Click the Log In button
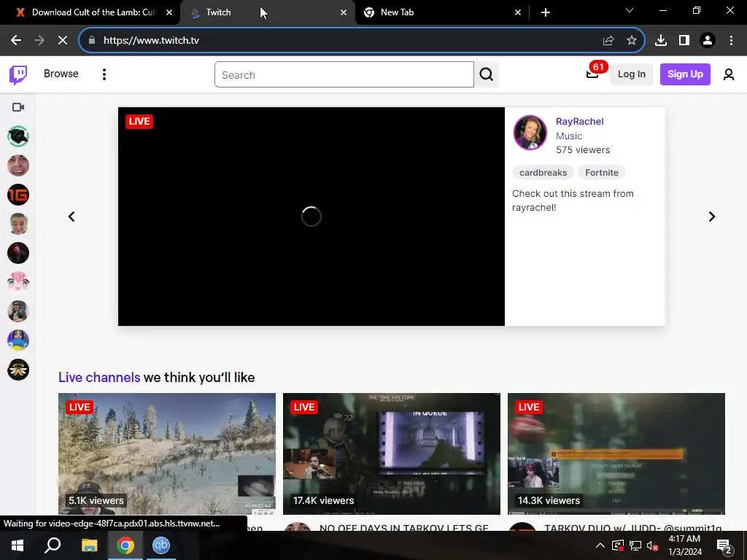 [631, 74]
